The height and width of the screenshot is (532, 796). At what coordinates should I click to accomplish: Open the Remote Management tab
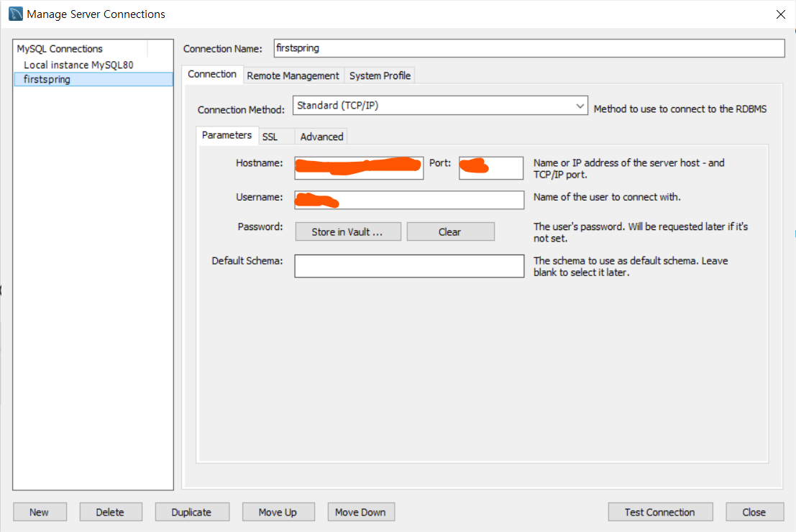pyautogui.click(x=293, y=75)
